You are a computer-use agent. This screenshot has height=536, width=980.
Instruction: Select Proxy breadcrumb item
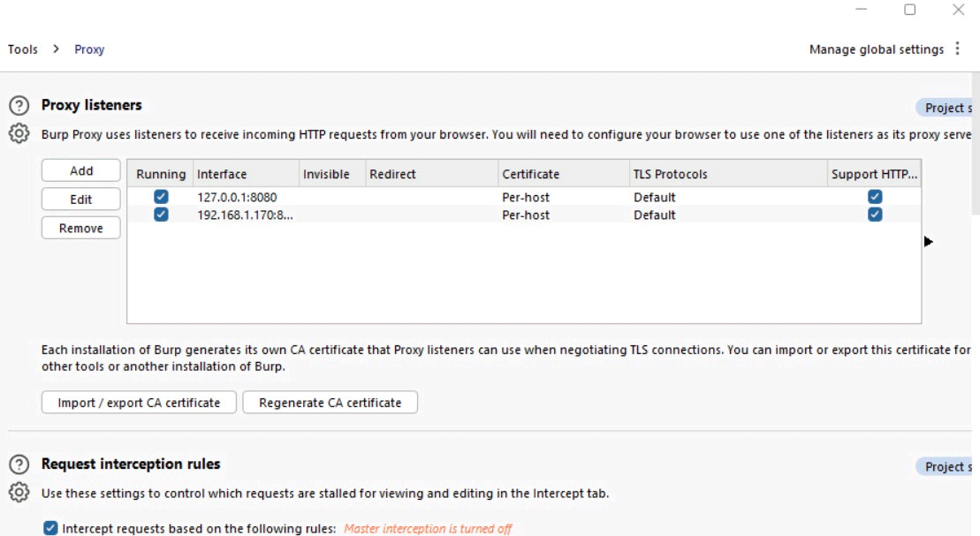(x=89, y=49)
